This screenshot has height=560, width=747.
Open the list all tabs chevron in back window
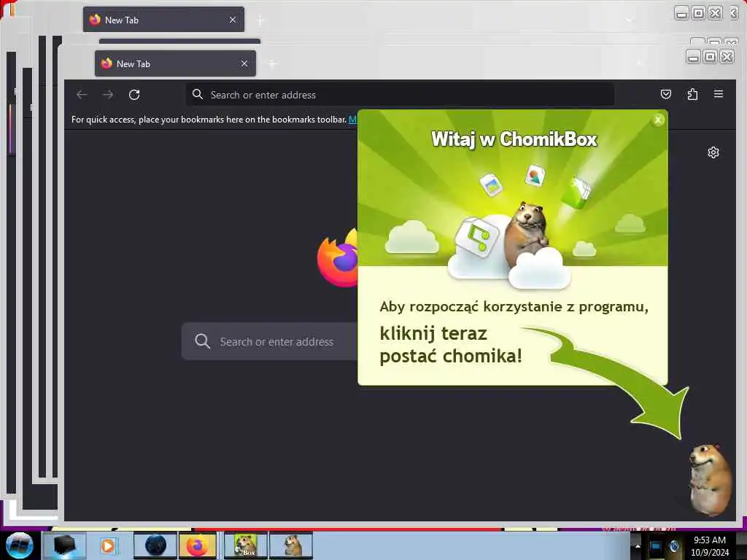pos(630,20)
